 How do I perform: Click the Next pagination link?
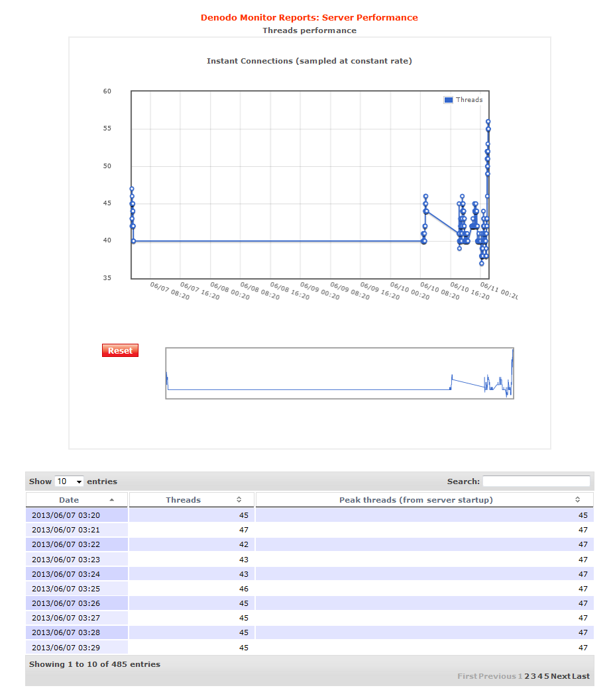pos(560,676)
